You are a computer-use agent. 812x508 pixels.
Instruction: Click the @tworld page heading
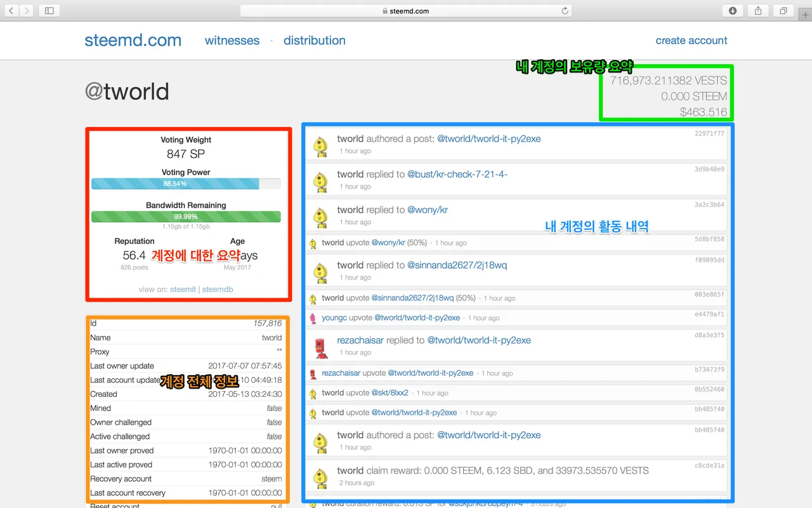point(127,91)
